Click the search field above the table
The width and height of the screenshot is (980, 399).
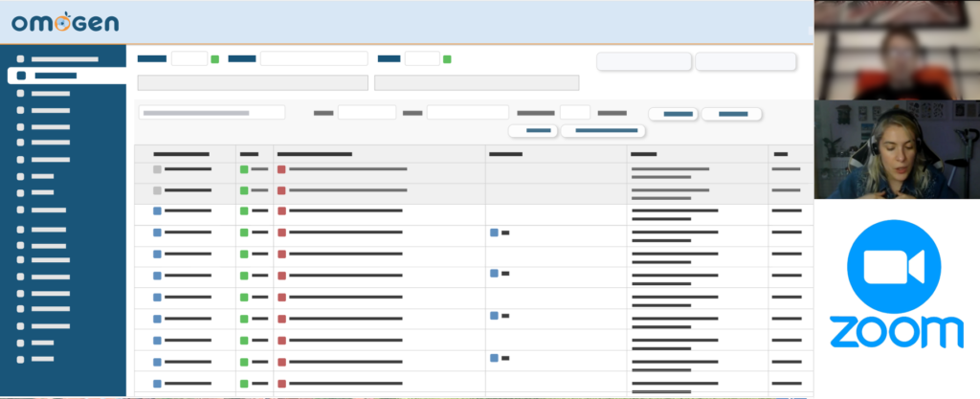tap(212, 113)
